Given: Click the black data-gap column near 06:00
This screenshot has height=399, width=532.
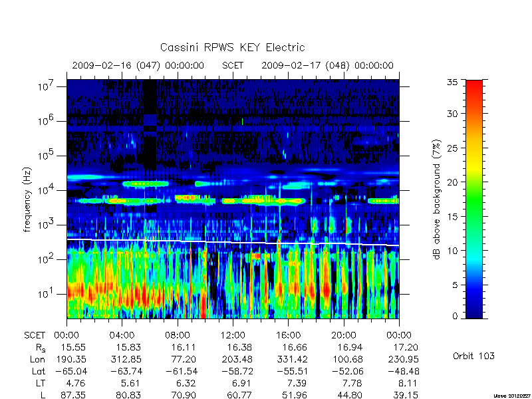Looking at the screenshot, I should [150, 125].
